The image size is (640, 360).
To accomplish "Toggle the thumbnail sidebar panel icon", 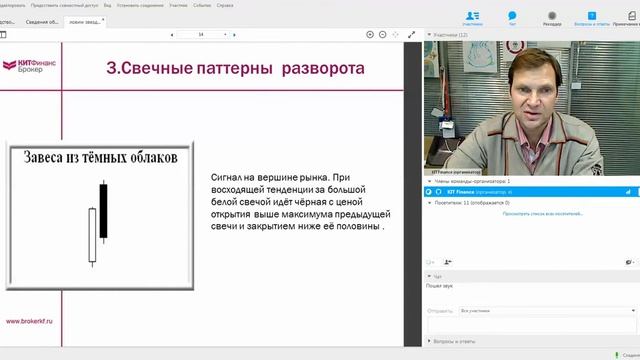I will (3, 35).
